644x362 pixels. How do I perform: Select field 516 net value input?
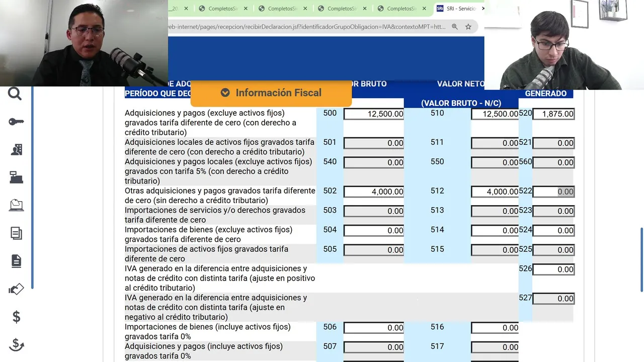[495, 328]
